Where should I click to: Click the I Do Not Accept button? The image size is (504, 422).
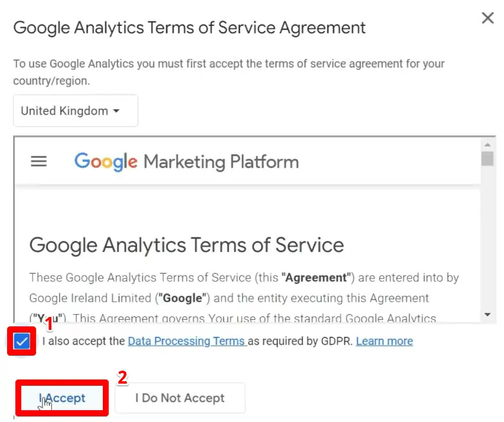(180, 398)
